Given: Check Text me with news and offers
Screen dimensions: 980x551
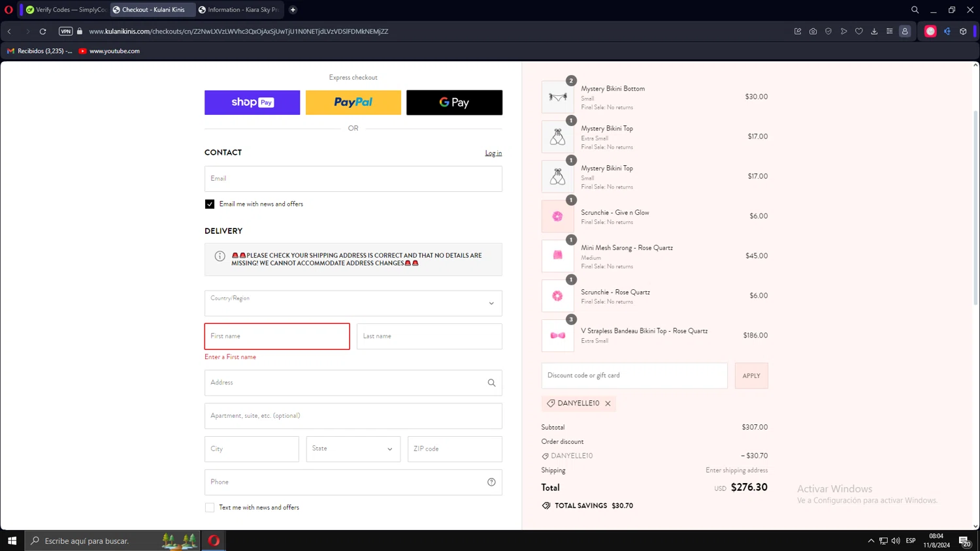Looking at the screenshot, I should tap(210, 508).
